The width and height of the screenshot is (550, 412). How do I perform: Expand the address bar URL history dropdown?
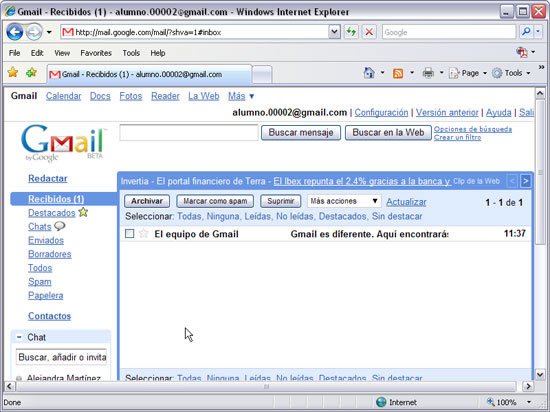(x=334, y=32)
